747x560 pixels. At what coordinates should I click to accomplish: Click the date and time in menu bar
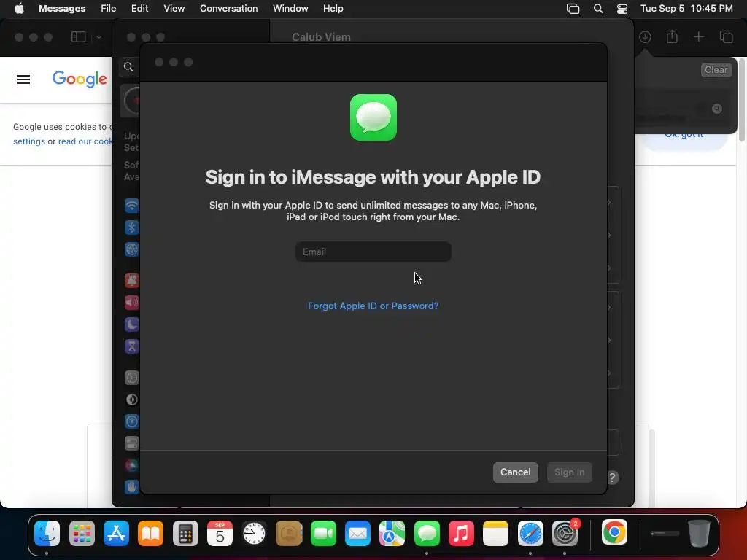686,9
